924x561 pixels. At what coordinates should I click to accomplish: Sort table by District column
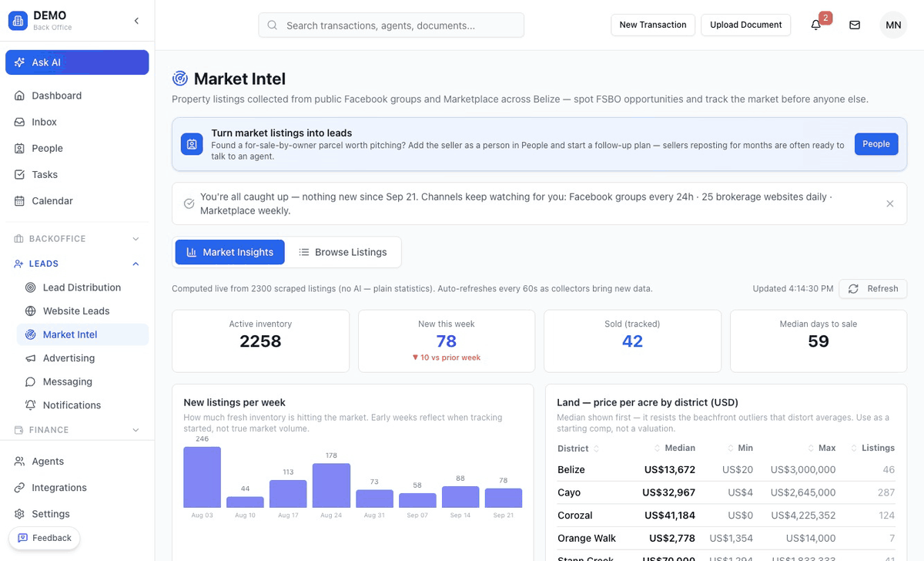pyautogui.click(x=578, y=448)
